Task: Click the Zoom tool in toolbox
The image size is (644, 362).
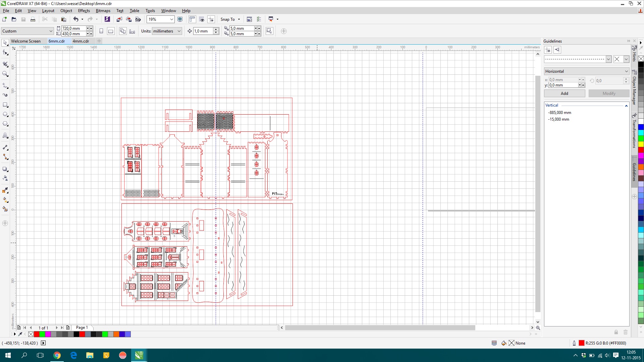Action: click(x=6, y=74)
